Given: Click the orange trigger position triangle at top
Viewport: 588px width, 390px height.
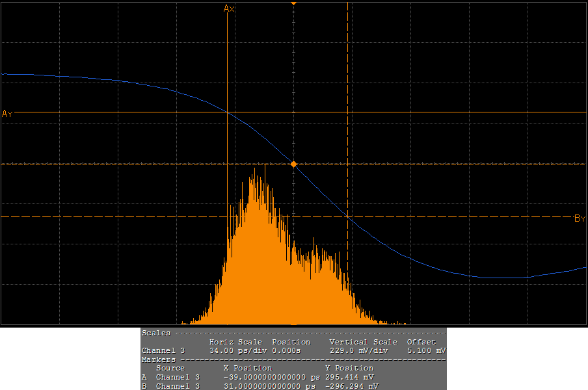Looking at the screenshot, I should pyautogui.click(x=293, y=4).
